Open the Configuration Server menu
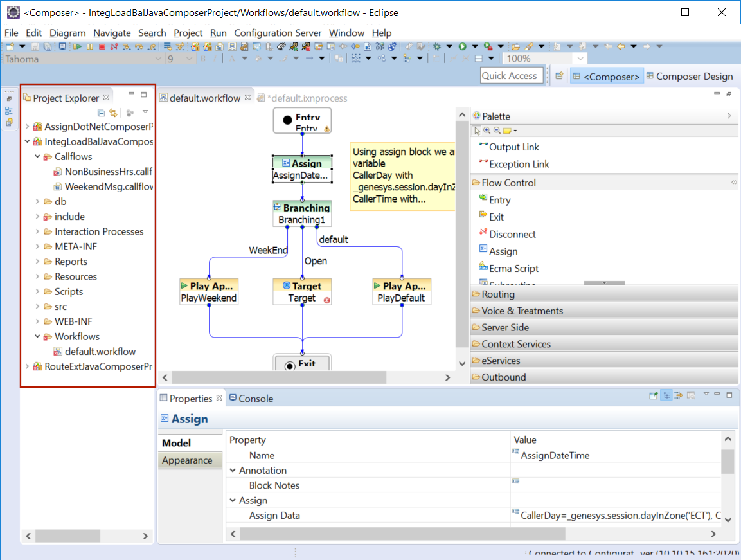The height and width of the screenshot is (560, 741). (x=278, y=33)
